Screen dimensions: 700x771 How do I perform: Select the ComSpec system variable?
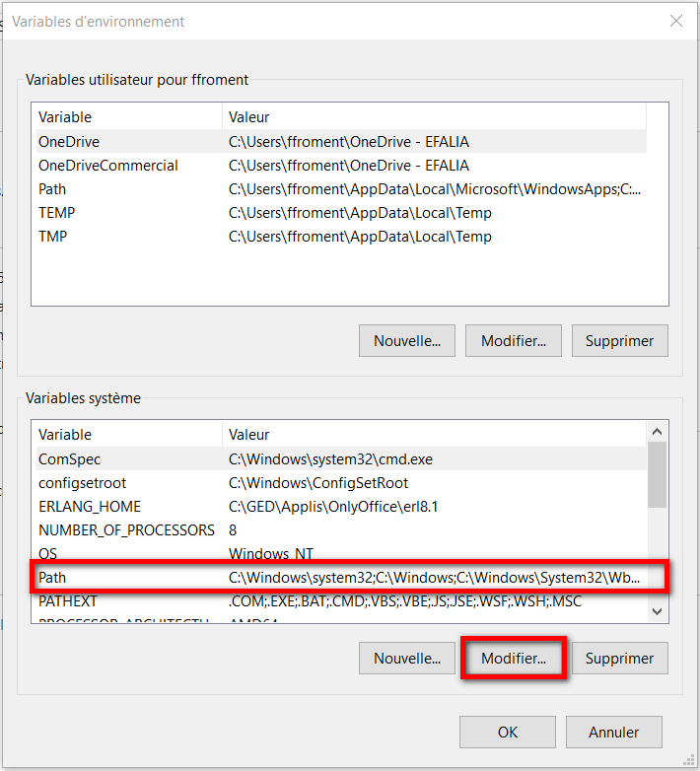(69, 459)
